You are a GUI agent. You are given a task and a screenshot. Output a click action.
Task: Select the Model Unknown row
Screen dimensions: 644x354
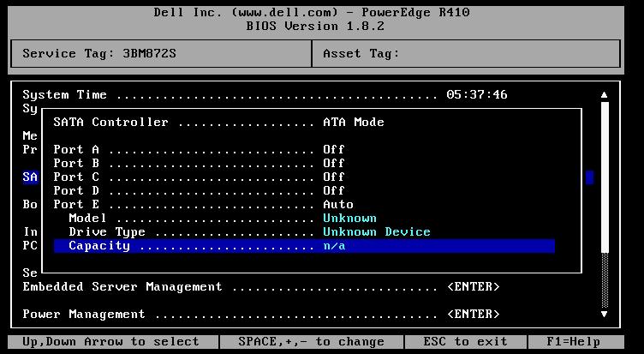click(x=222, y=218)
